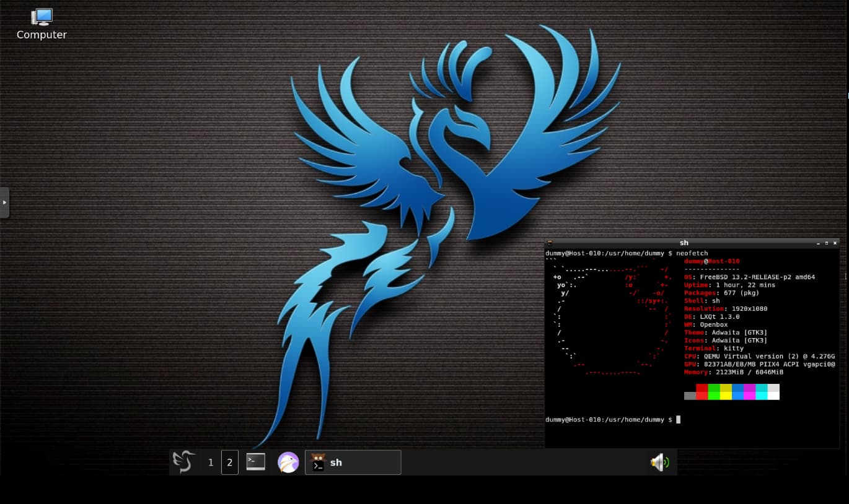Click the red color block in neofetch

tap(702, 392)
